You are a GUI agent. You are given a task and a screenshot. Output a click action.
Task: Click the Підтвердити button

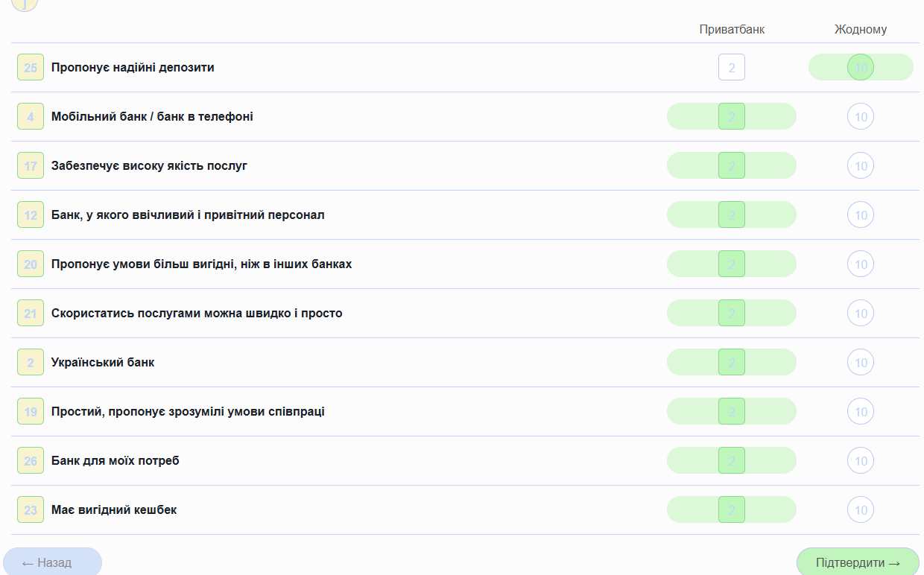pyautogui.click(x=858, y=562)
